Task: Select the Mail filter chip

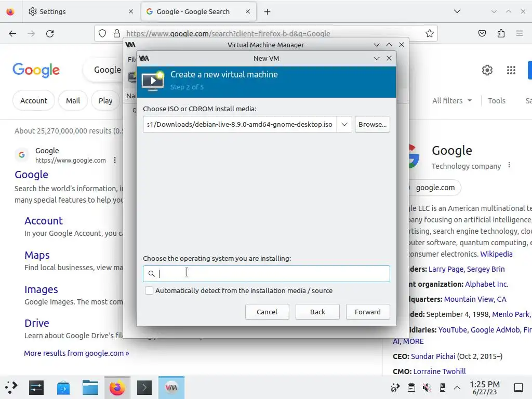Action: tap(73, 101)
